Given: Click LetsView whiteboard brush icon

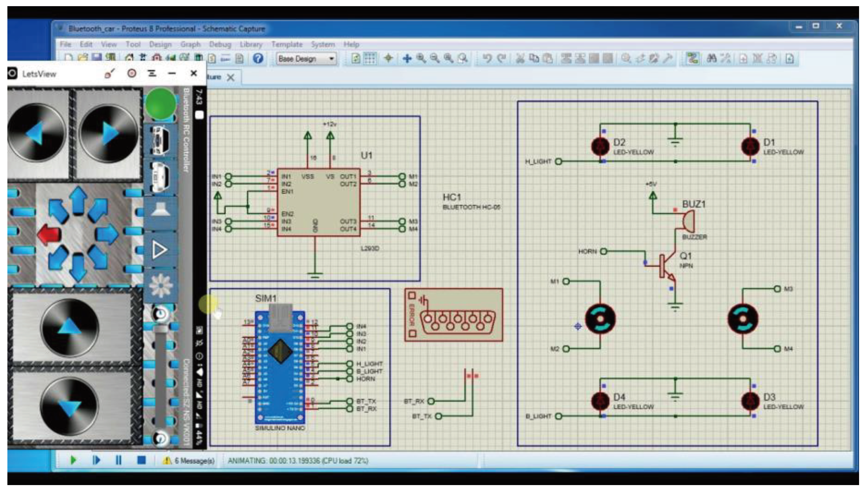Looking at the screenshot, I should pyautogui.click(x=110, y=73).
